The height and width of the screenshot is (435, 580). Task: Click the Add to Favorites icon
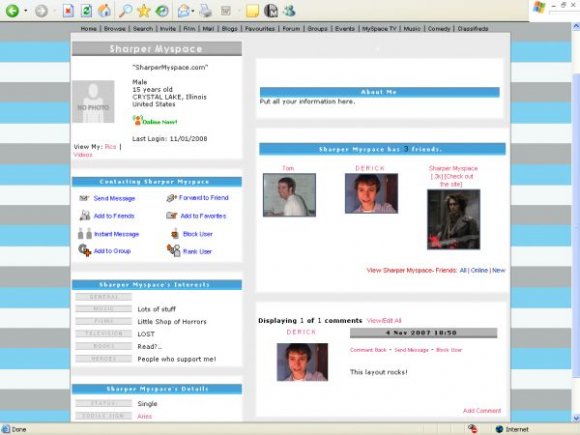(x=171, y=215)
